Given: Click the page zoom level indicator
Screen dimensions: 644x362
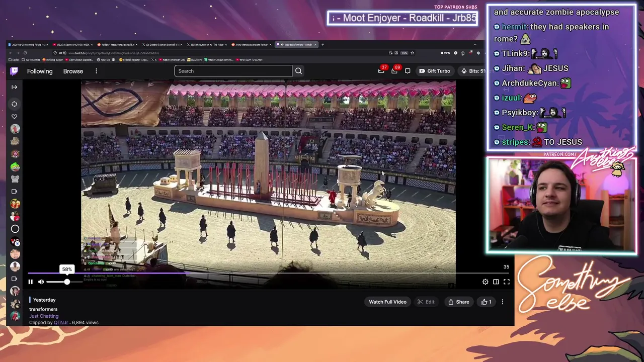Looking at the screenshot, I should pos(404,53).
